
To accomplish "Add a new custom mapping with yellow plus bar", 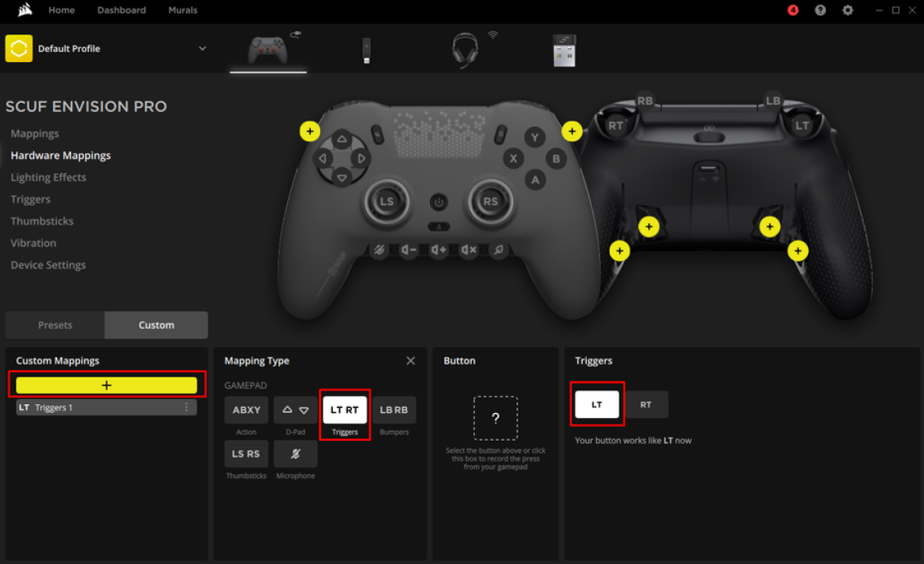I will pos(107,385).
